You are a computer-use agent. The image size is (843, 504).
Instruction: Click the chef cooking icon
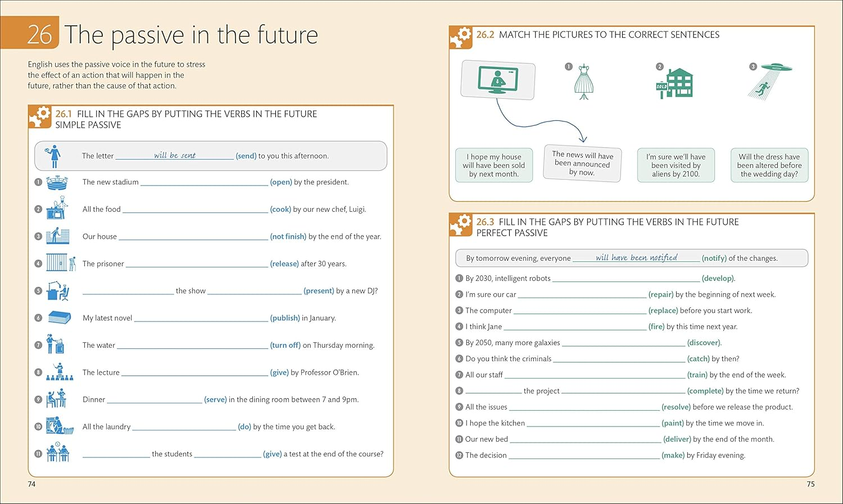pos(57,209)
